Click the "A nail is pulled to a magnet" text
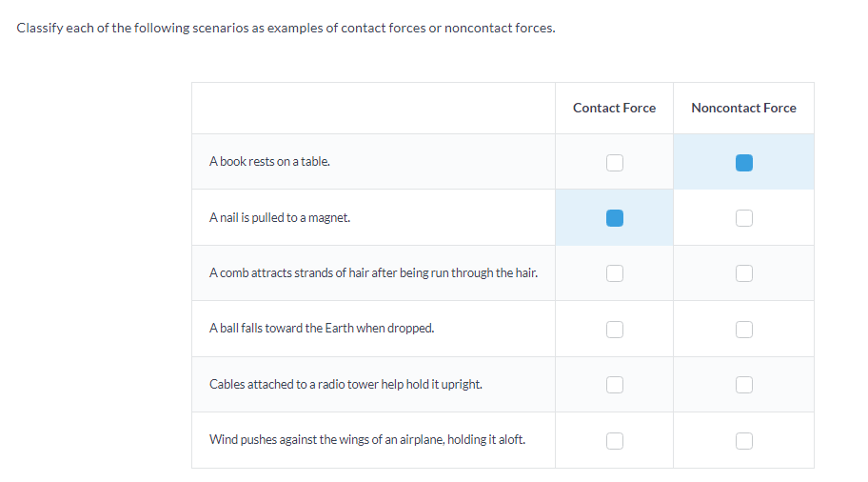The image size is (868, 482). pyautogui.click(x=280, y=217)
